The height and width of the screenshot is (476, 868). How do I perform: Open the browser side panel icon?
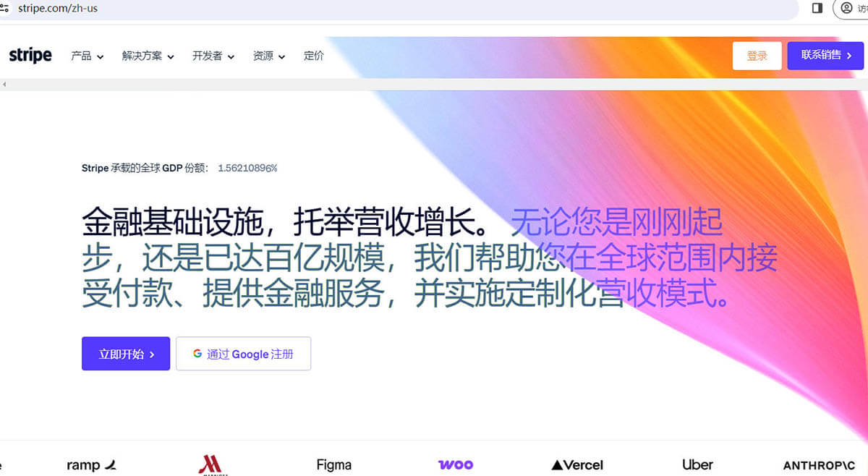[818, 9]
